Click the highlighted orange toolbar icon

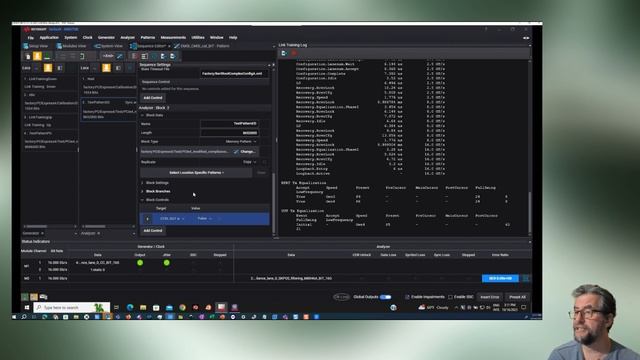click(37, 56)
